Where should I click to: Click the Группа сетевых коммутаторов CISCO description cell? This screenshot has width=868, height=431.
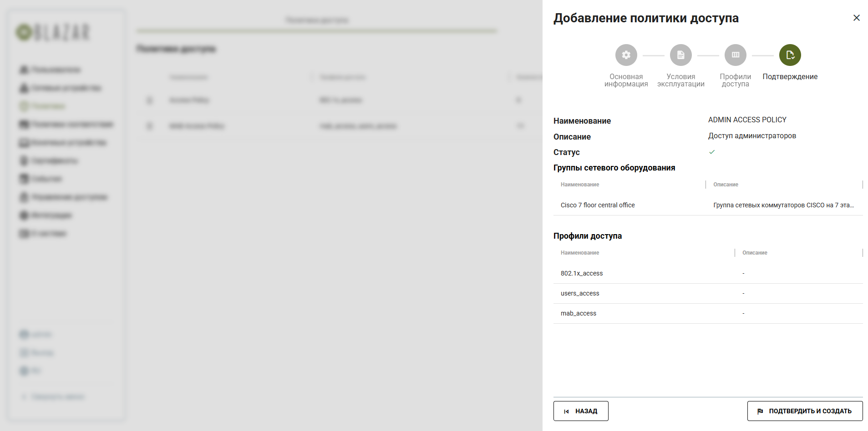pyautogui.click(x=784, y=205)
